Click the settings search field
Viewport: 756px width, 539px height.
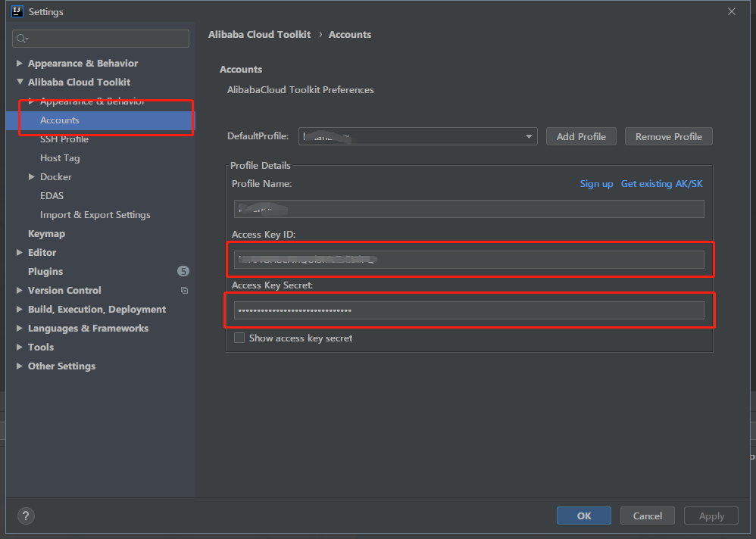click(x=101, y=39)
